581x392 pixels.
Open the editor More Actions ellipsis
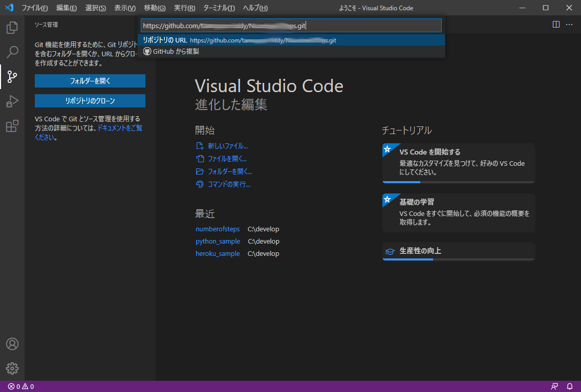click(x=570, y=25)
